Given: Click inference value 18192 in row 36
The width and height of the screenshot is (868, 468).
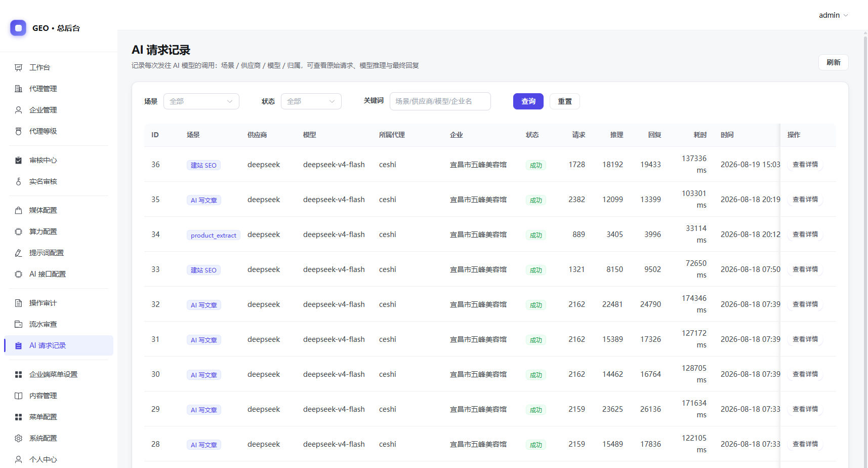Looking at the screenshot, I should [x=612, y=165].
